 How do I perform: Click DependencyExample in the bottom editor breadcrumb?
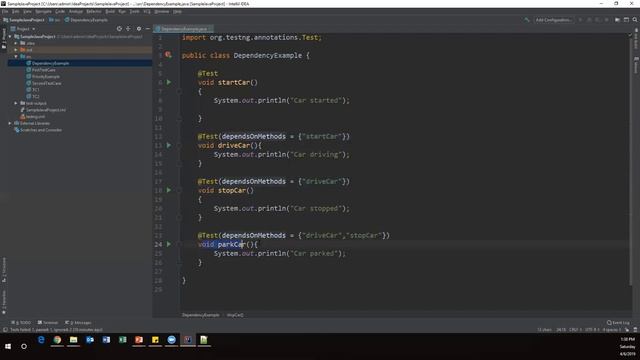tap(200, 315)
